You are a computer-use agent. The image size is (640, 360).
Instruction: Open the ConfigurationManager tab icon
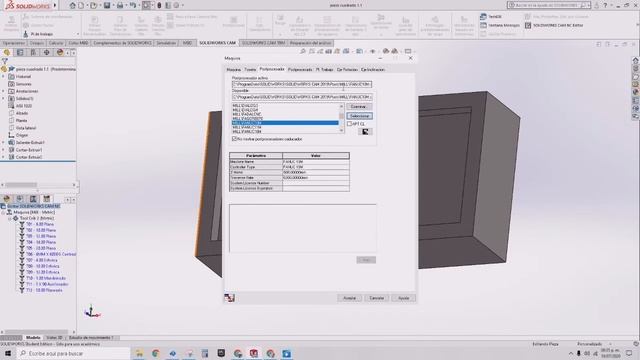point(33,52)
